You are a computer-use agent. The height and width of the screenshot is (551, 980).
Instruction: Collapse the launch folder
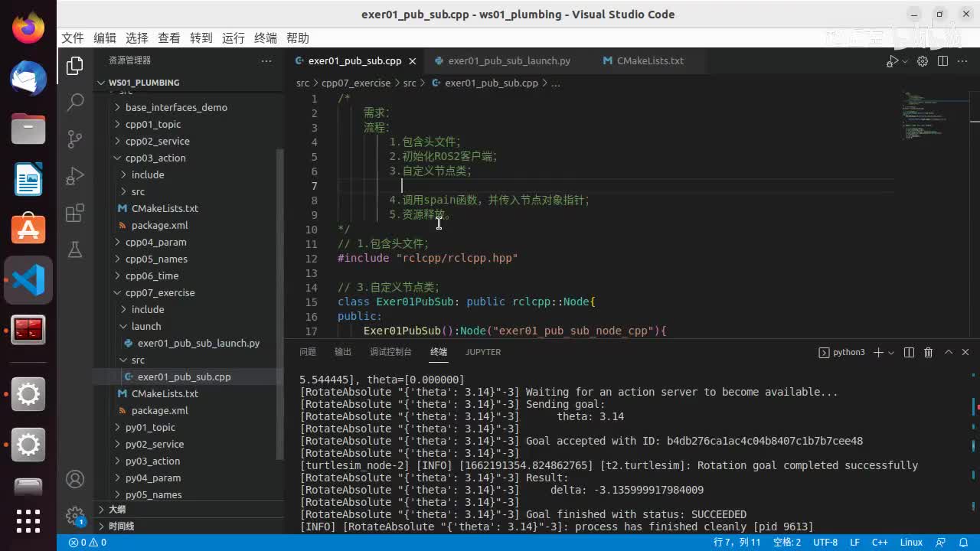145,326
